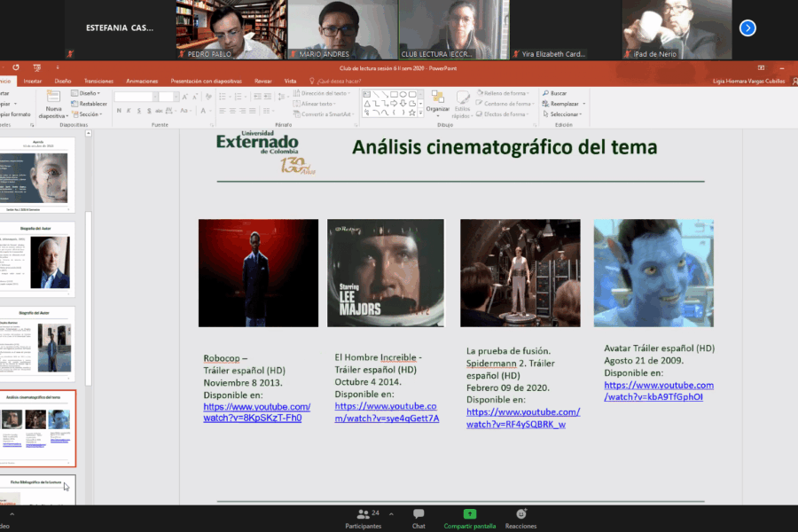Show next participants with blue arrow

[747, 28]
